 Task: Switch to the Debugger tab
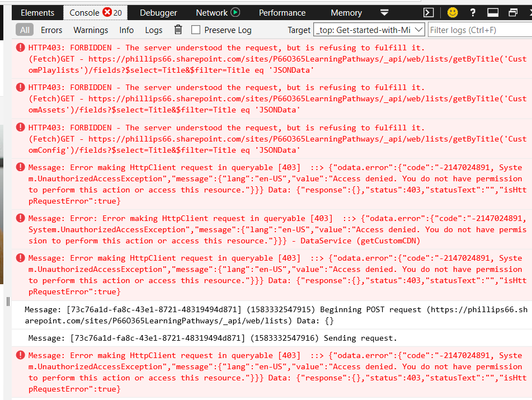click(158, 12)
